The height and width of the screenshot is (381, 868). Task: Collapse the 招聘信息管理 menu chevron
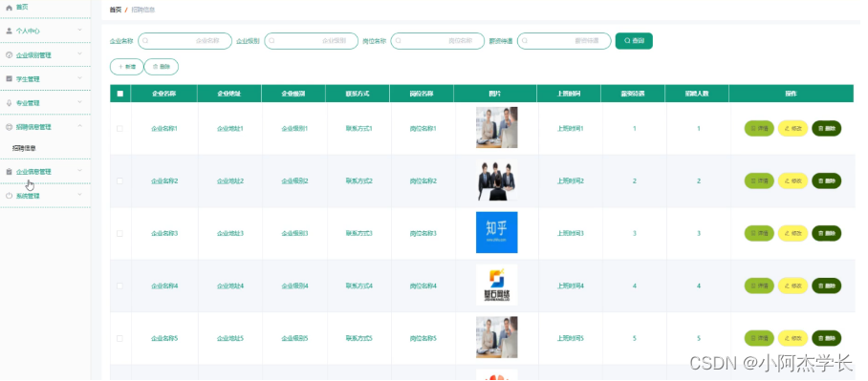(79, 126)
